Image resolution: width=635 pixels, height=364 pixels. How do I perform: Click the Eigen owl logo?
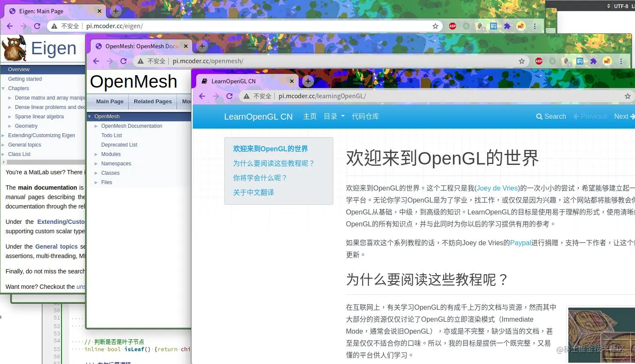(x=14, y=48)
